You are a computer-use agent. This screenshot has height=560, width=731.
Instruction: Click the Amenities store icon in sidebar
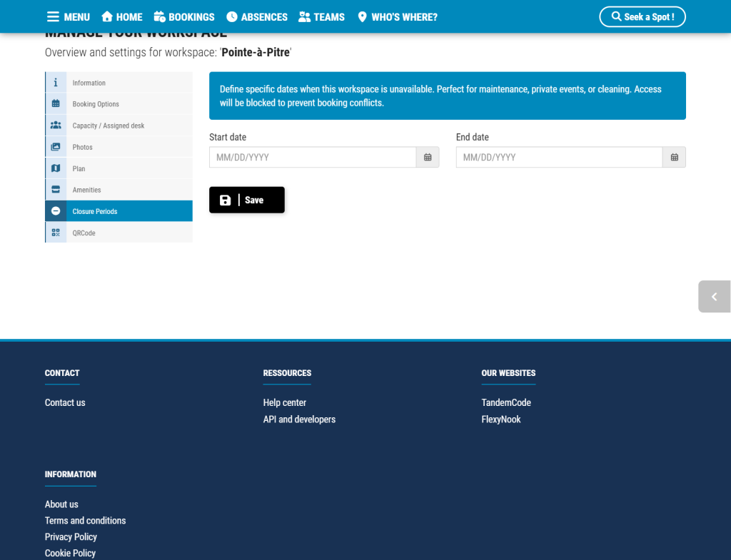coord(56,189)
